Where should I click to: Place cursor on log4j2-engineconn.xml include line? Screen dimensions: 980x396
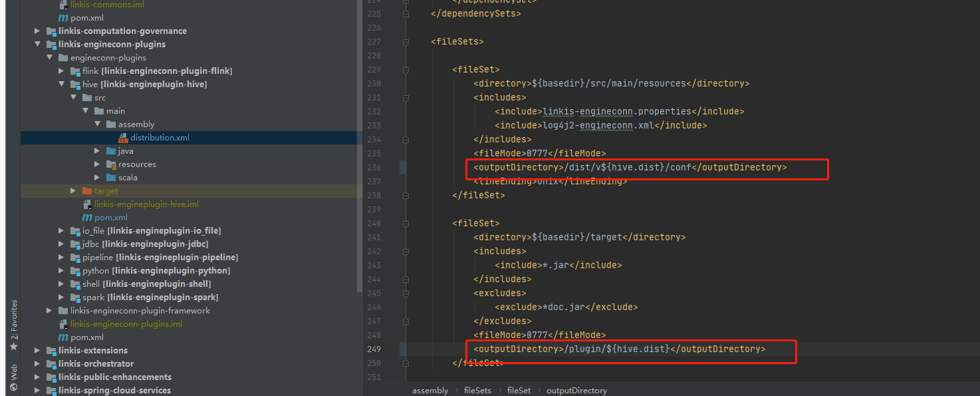click(x=600, y=125)
